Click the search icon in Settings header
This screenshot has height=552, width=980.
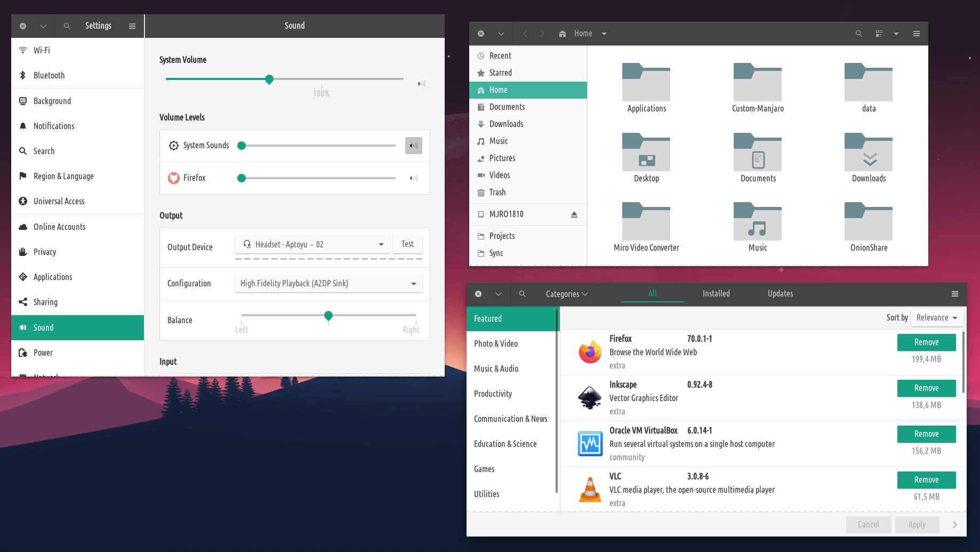click(67, 26)
